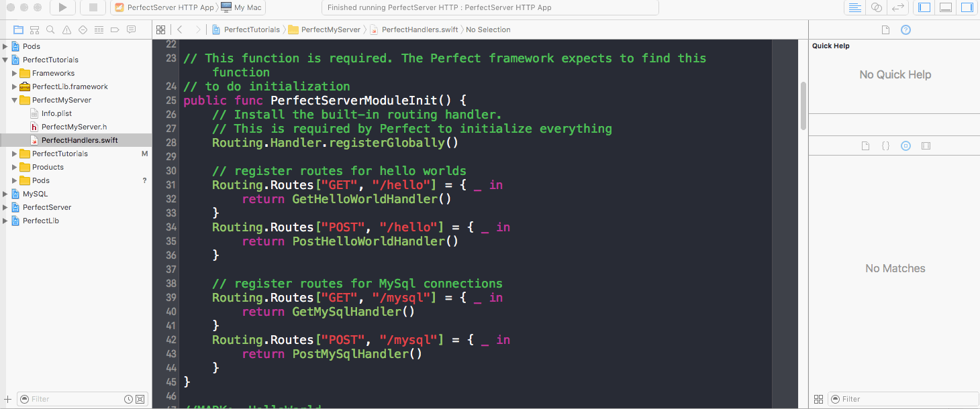
Task: Click the PostMySqlHandler() return line
Action: [x=332, y=354]
